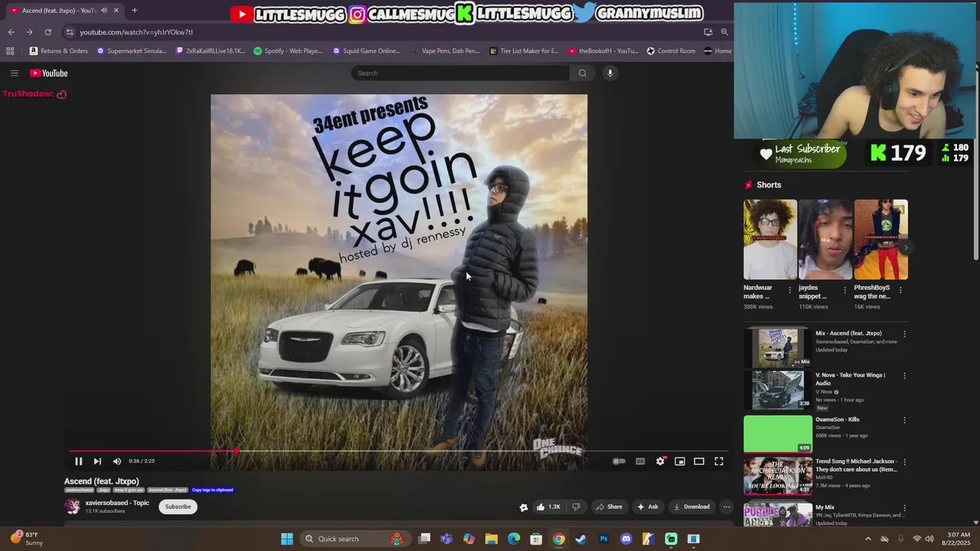Skip to the next video

[97, 461]
